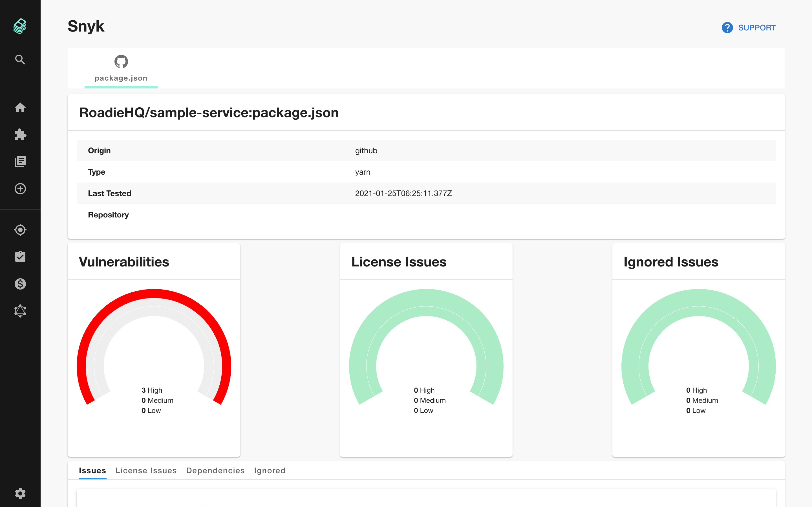Open the library docs sidebar icon
The height and width of the screenshot is (507, 812).
point(20,162)
